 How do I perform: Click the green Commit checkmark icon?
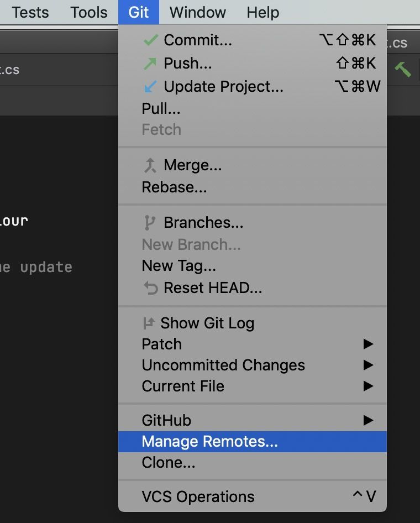pos(150,40)
